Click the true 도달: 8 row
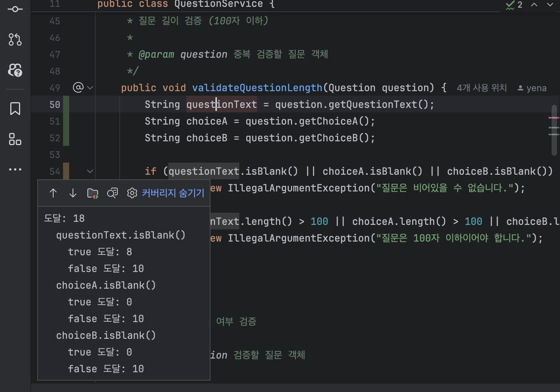 point(100,252)
